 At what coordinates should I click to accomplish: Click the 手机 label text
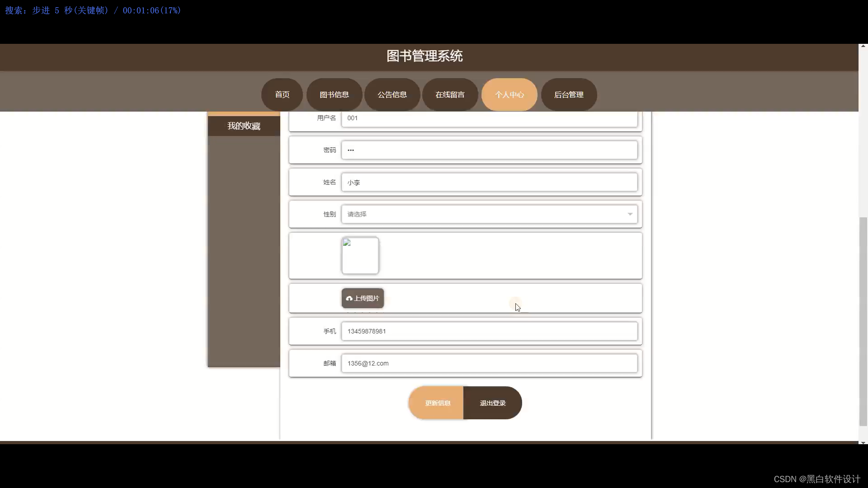click(x=330, y=331)
